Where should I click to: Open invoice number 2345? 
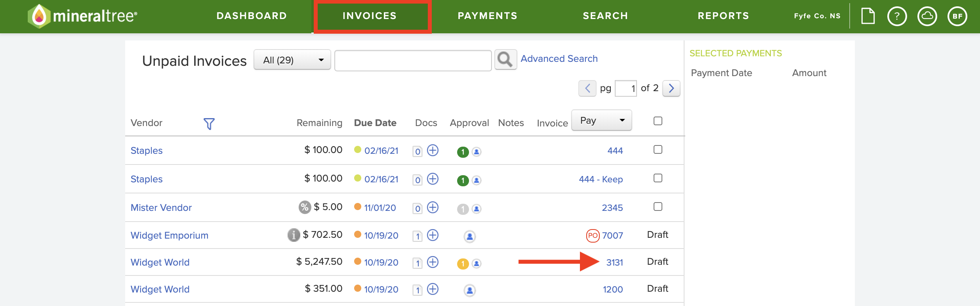click(x=612, y=208)
